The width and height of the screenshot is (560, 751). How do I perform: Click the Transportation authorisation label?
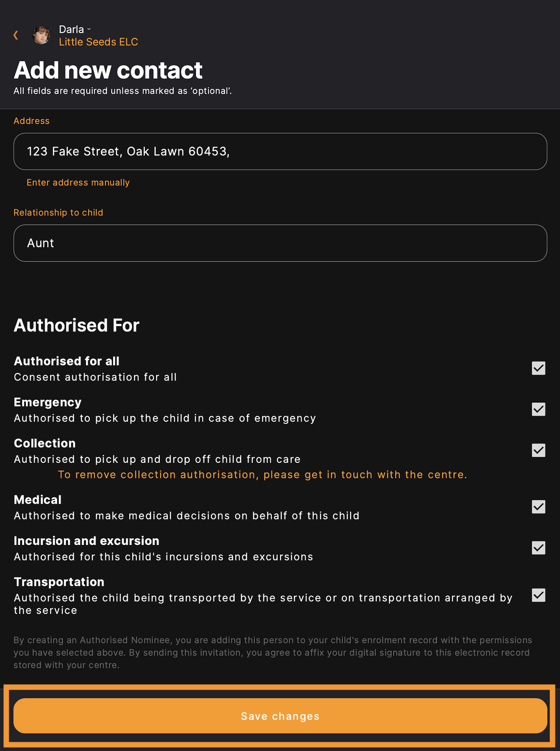59,582
